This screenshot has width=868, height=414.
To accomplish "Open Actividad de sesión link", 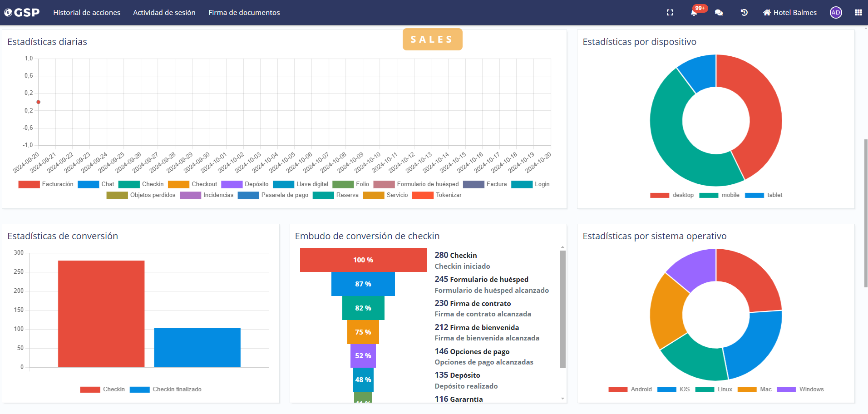I will (x=164, y=13).
